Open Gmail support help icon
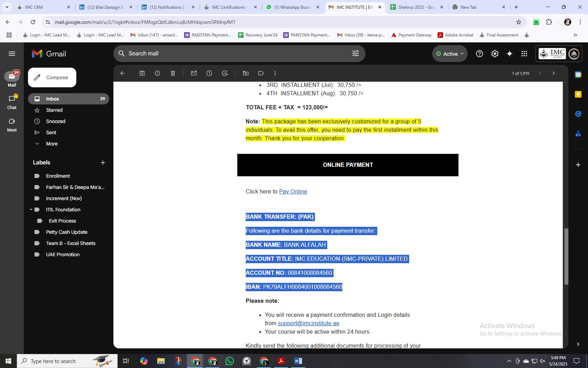Screen dimensions: 588x368 [x=479, y=54]
